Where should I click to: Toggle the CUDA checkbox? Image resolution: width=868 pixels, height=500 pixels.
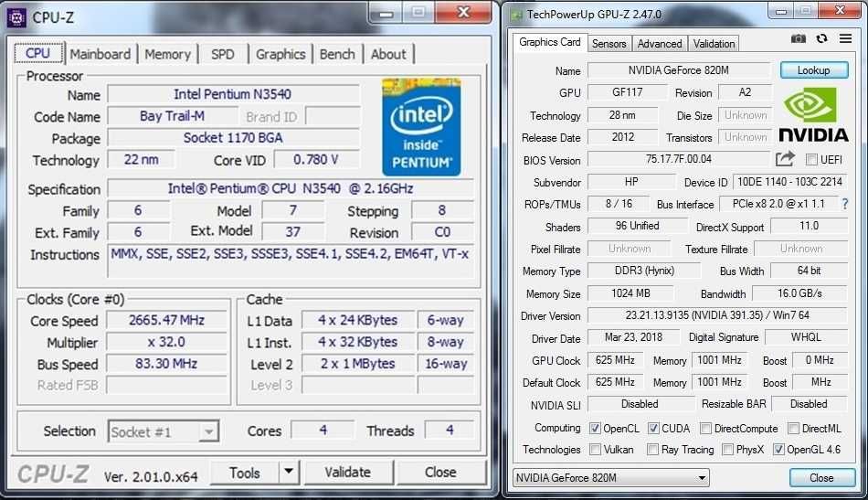(653, 428)
